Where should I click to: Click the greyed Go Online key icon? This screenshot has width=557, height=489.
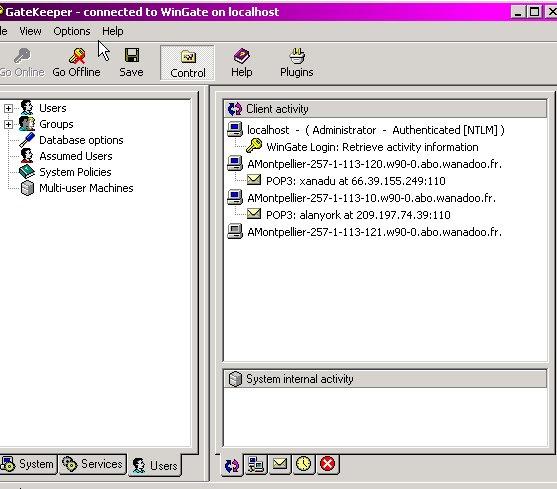tap(22, 56)
